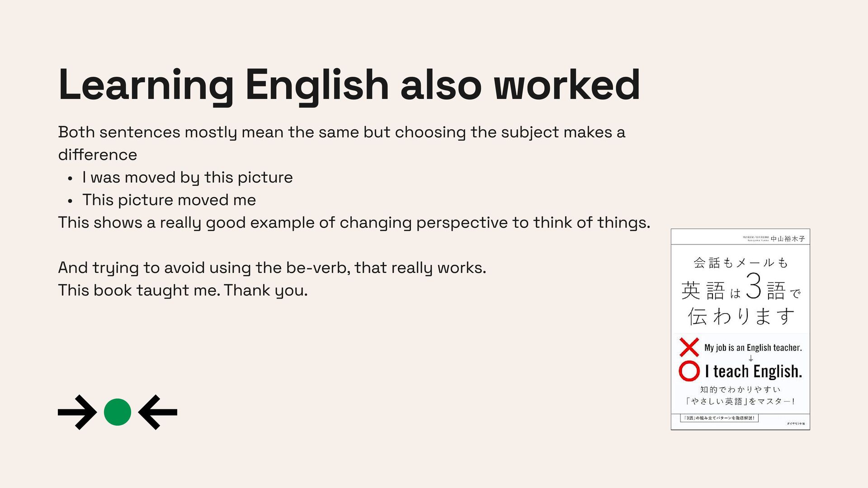Click the large number 3 on book cover

(x=754, y=286)
